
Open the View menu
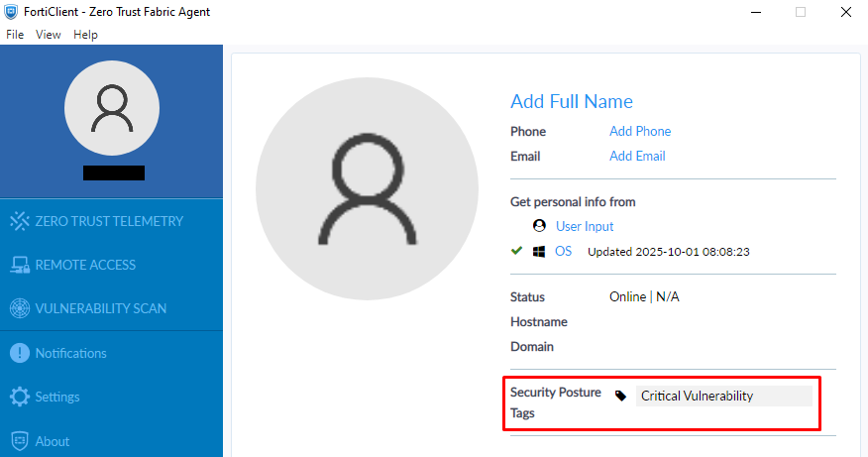[x=49, y=35]
